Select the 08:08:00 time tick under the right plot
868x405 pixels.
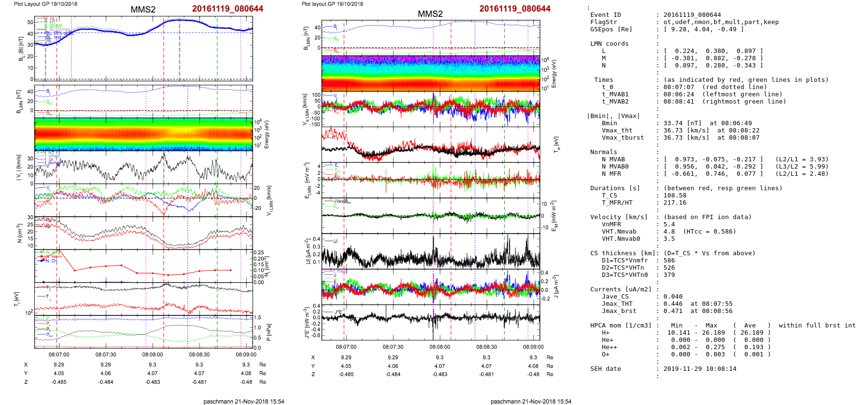click(x=439, y=347)
